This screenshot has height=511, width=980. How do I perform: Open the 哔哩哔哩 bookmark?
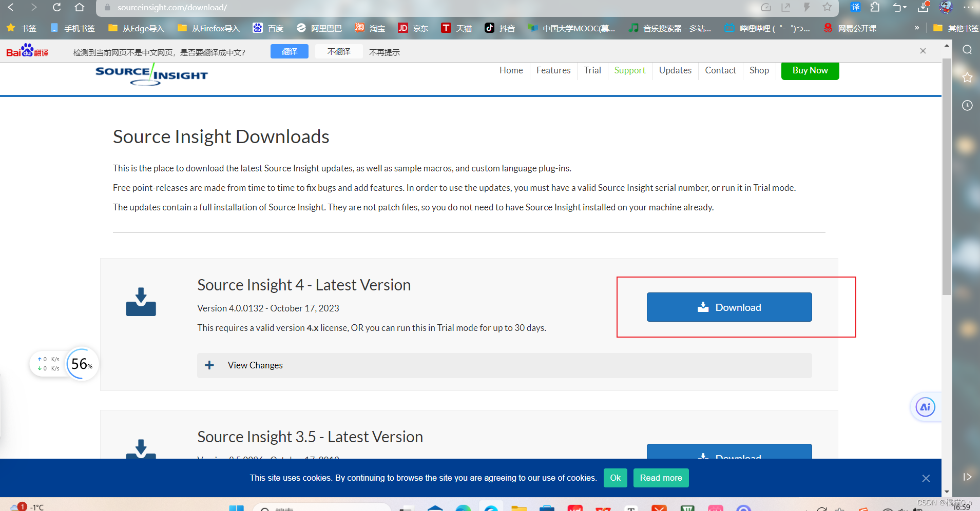(767, 28)
